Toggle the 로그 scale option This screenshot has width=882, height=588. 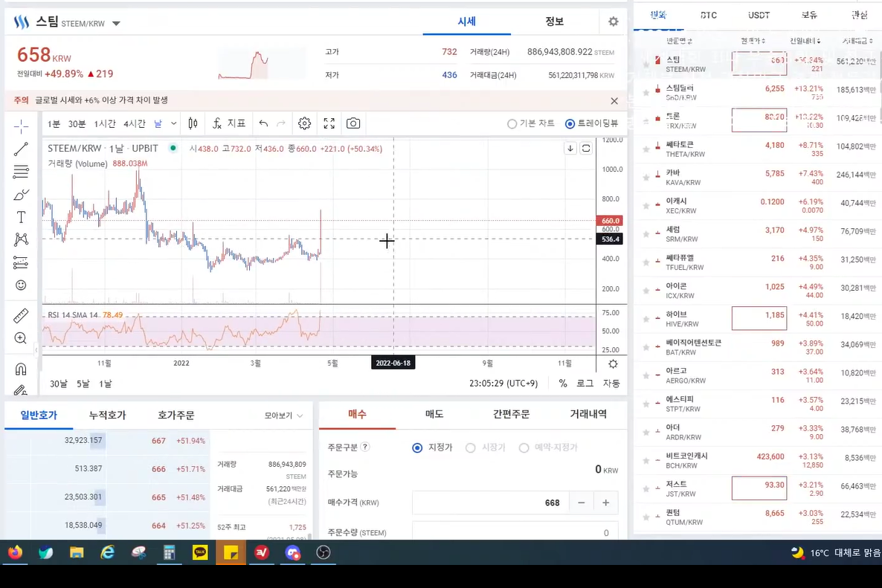[585, 384]
